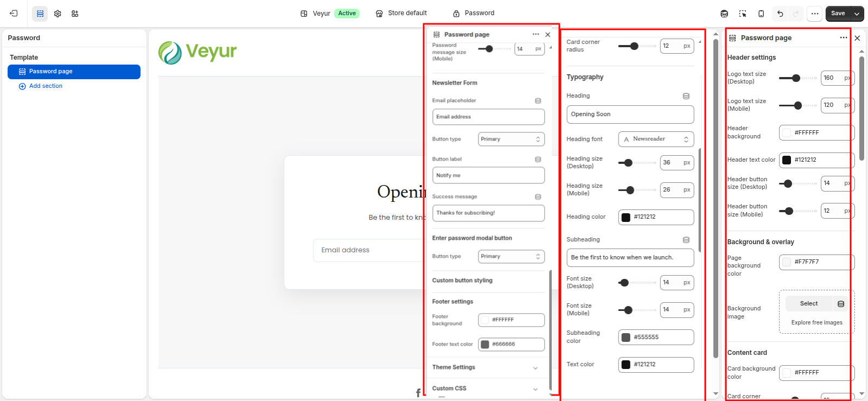
Task: Click the Save button
Action: pyautogui.click(x=838, y=14)
